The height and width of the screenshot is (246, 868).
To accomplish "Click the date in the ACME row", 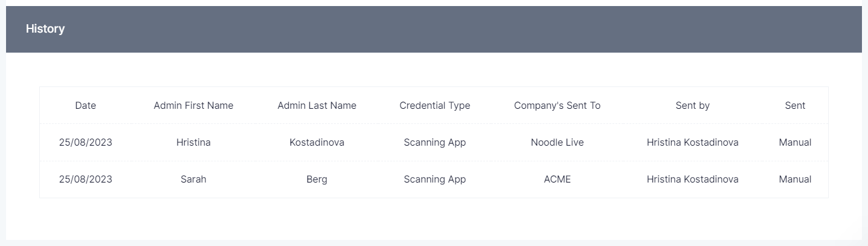I will click(86, 180).
